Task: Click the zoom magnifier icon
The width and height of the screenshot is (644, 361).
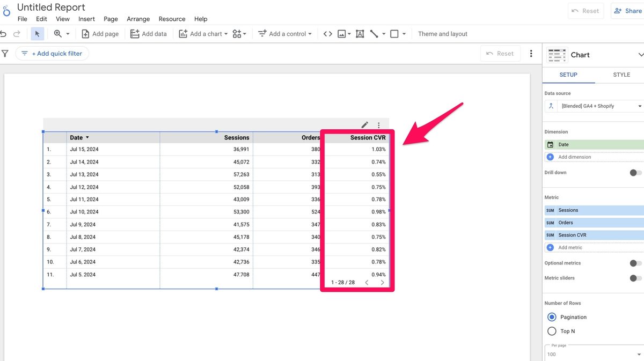Action: point(58,34)
